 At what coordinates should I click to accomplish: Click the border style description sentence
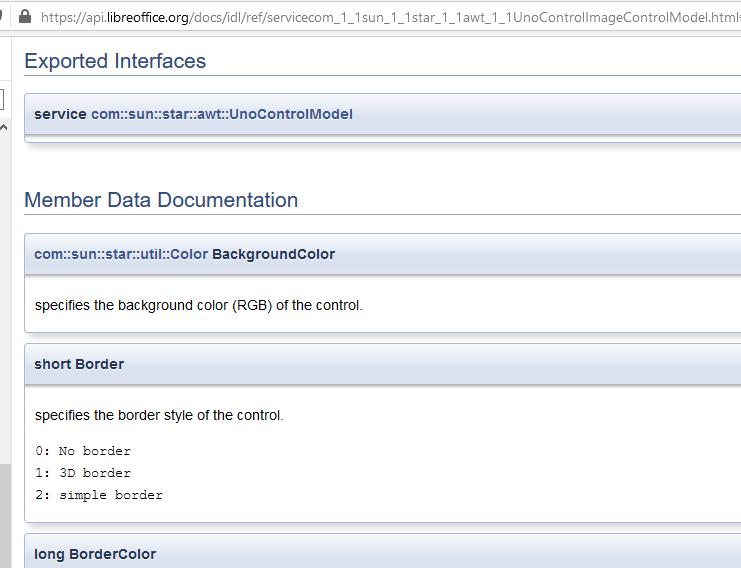pyautogui.click(x=159, y=415)
